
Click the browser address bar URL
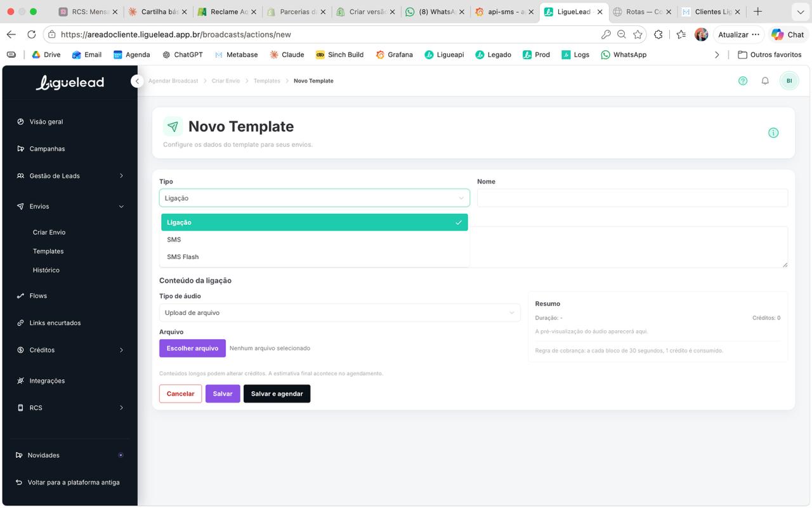point(176,34)
